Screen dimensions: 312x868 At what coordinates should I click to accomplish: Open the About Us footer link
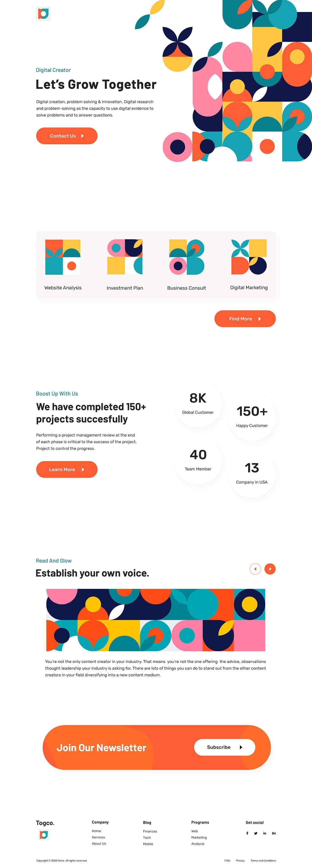coord(99,844)
